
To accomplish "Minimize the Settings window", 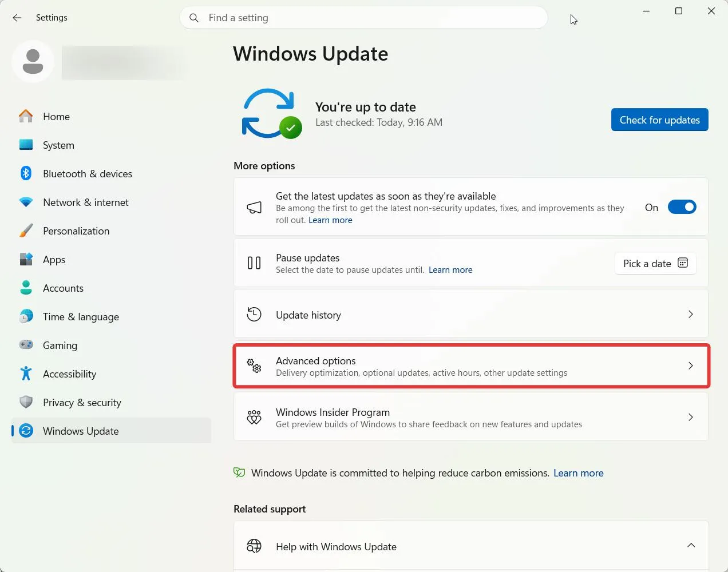I will (646, 11).
